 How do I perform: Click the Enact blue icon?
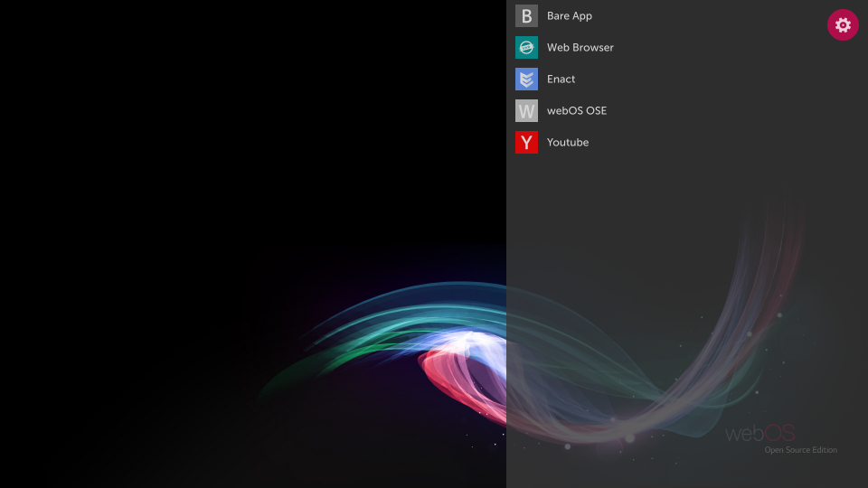[x=526, y=80]
